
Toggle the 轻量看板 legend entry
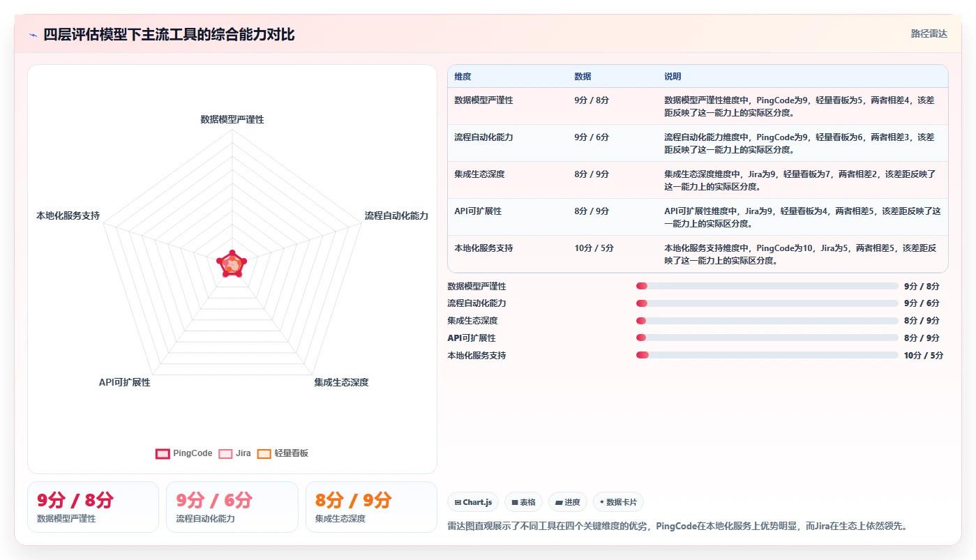click(283, 453)
